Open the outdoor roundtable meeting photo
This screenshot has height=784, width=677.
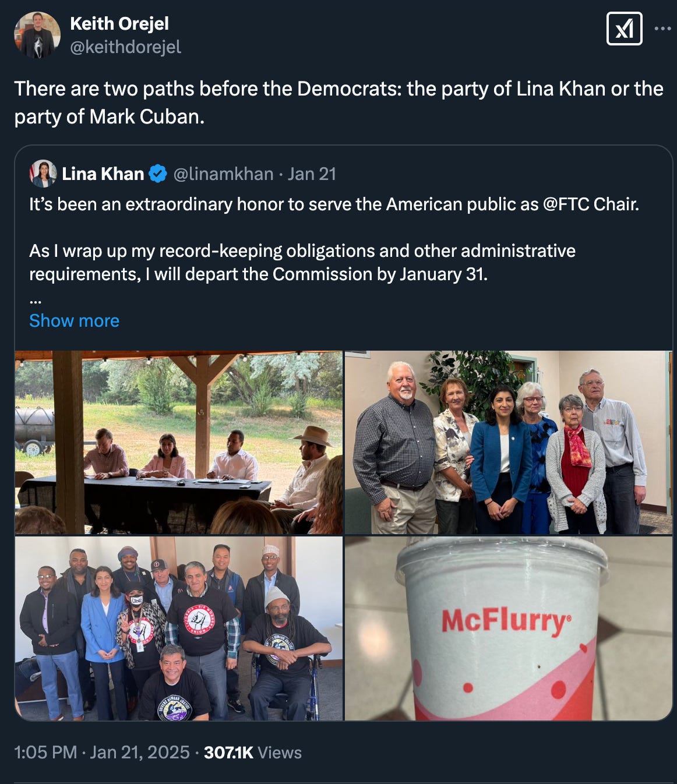click(179, 443)
